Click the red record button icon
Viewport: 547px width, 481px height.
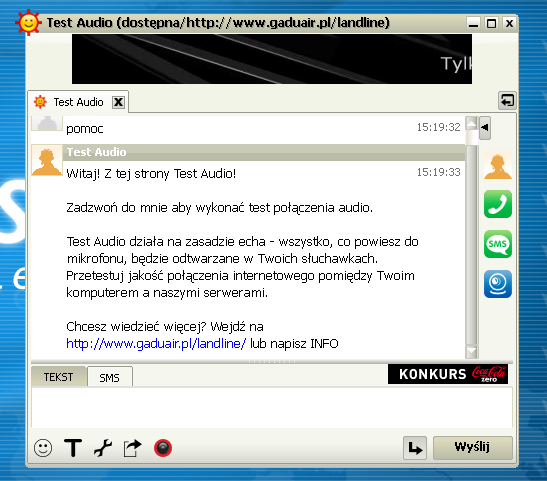(x=163, y=448)
